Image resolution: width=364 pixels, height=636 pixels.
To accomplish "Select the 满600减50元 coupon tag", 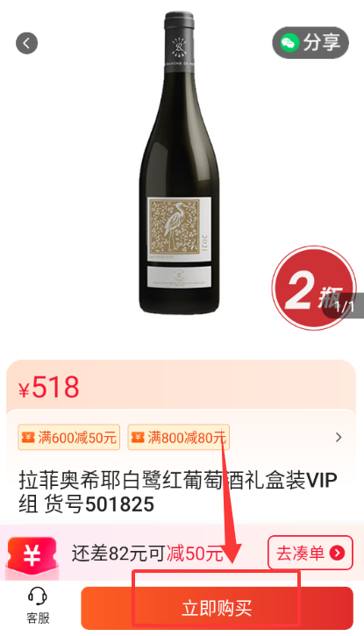I will tap(69, 437).
